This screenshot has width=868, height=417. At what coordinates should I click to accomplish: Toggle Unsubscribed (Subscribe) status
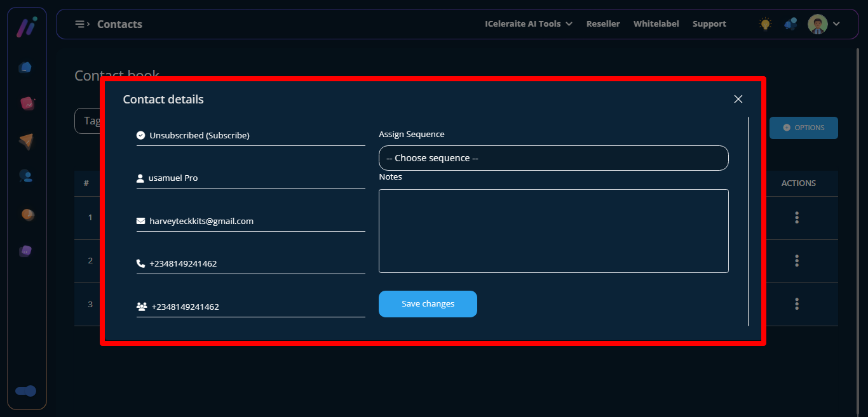pyautogui.click(x=199, y=135)
